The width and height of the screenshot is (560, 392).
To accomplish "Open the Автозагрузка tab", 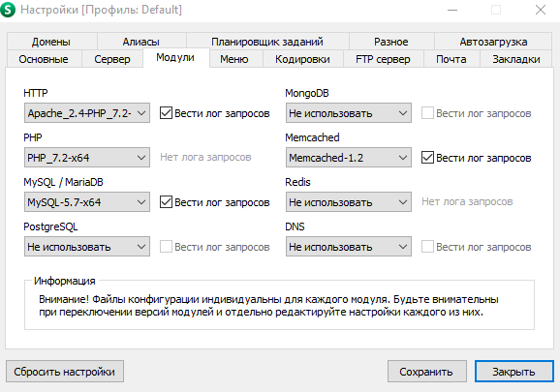I will coord(493,42).
